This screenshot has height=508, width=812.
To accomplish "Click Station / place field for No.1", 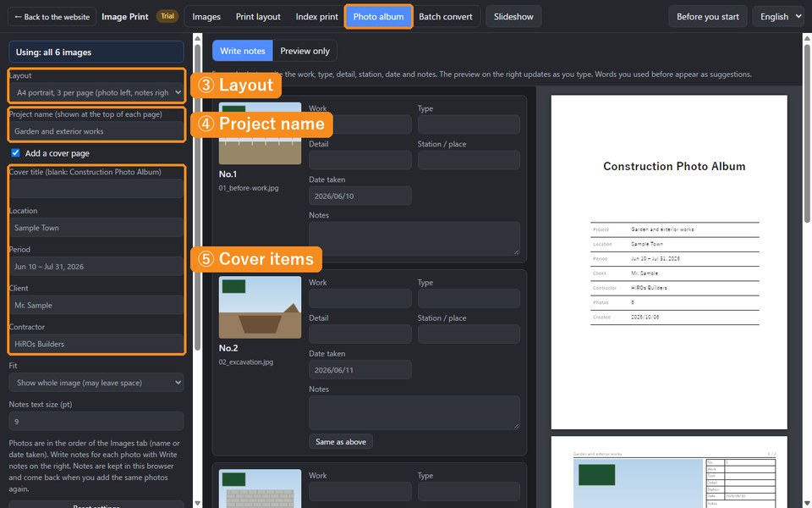I will [469, 160].
